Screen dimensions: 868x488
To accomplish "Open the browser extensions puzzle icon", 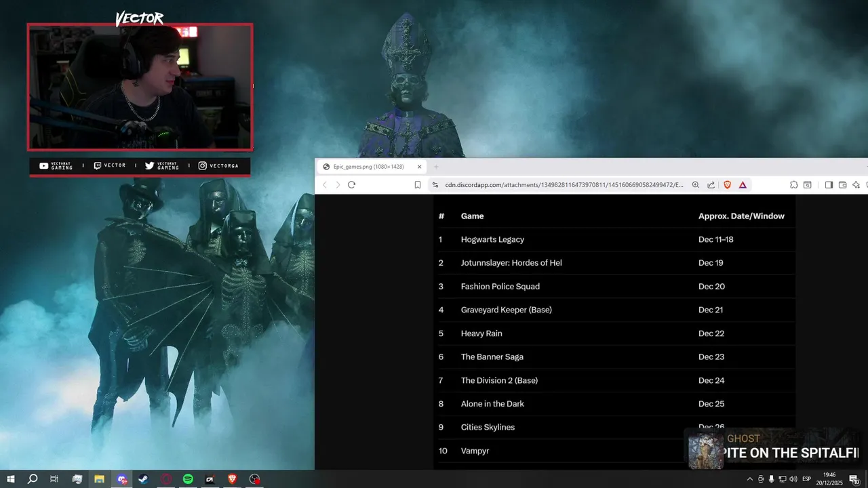I will (x=794, y=184).
